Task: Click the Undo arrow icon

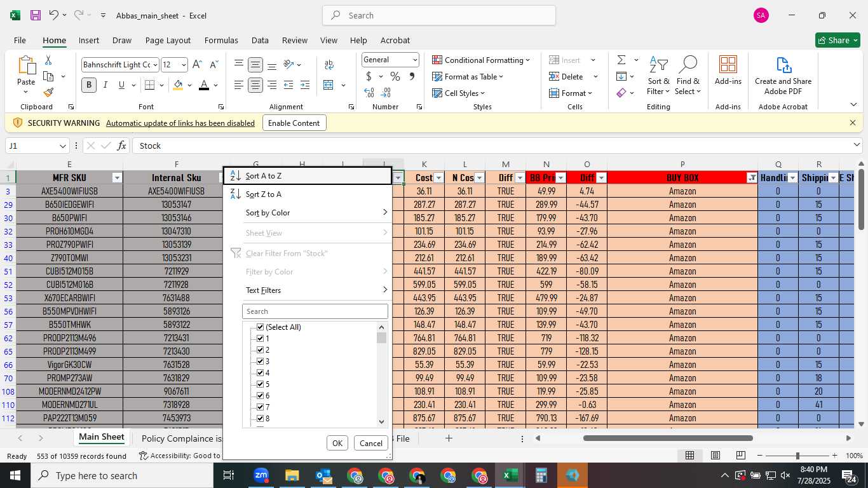Action: coord(54,15)
